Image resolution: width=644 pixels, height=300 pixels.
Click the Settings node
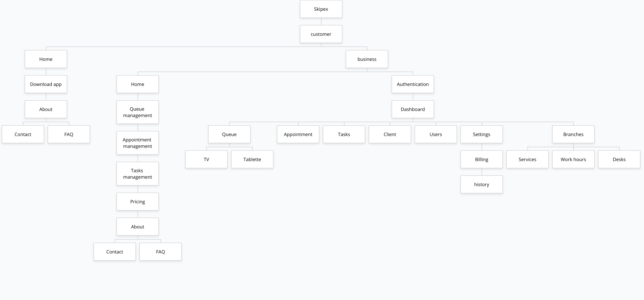click(481, 134)
